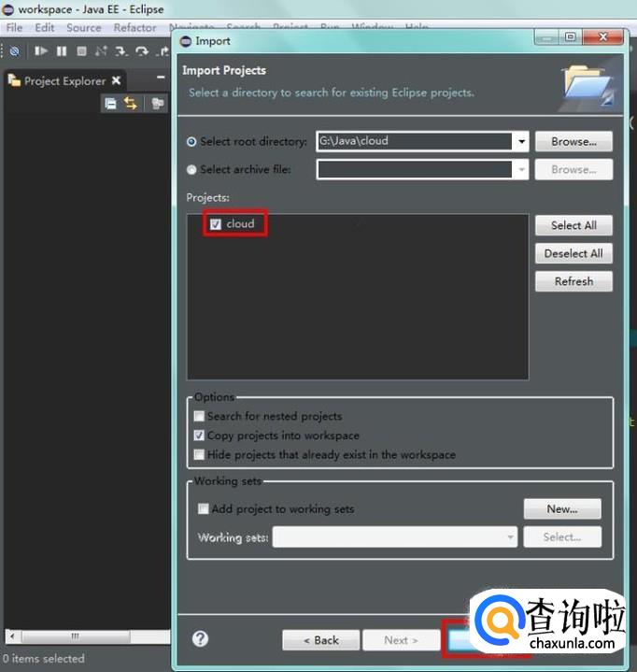Close the Project Explorer tab
The image size is (637, 672).
tap(116, 80)
